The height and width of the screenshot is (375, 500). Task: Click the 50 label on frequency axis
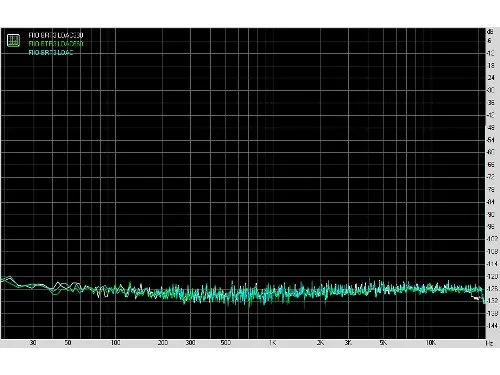(x=68, y=343)
